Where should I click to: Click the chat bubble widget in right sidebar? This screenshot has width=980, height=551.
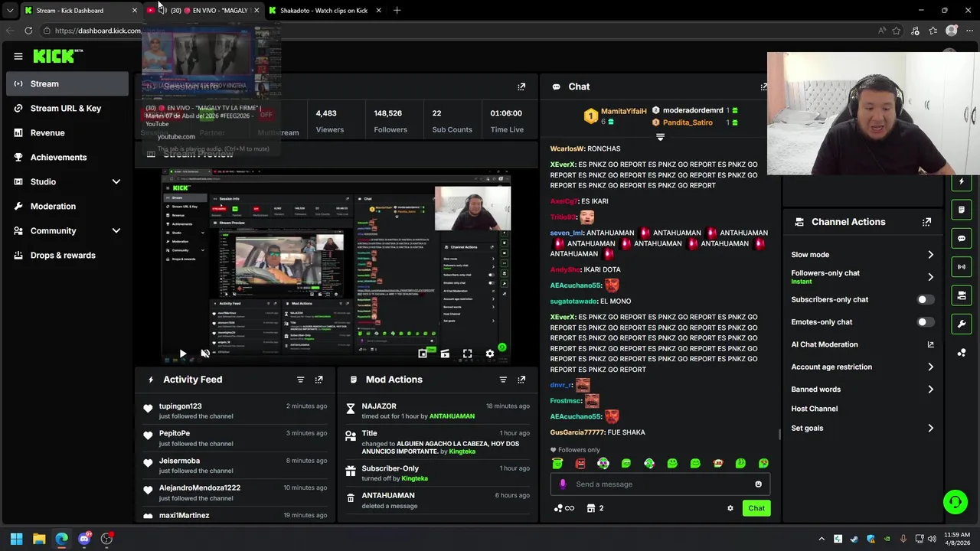pyautogui.click(x=962, y=238)
